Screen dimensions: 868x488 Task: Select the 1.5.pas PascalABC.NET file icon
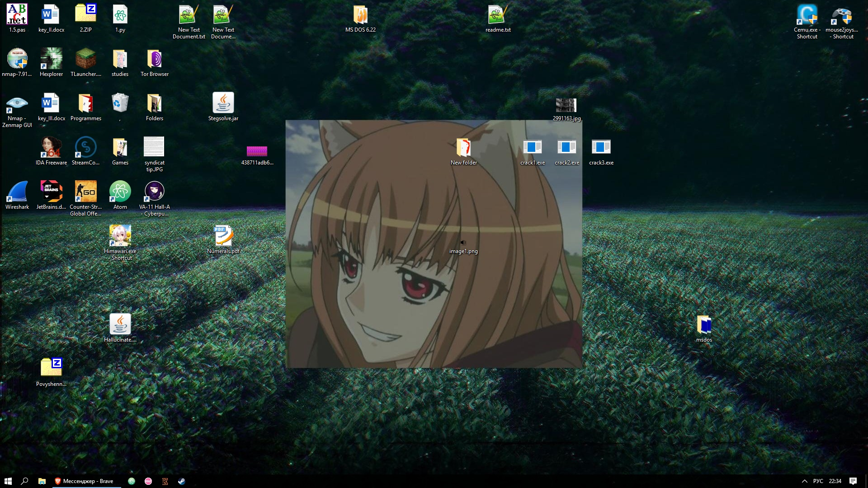click(x=17, y=14)
